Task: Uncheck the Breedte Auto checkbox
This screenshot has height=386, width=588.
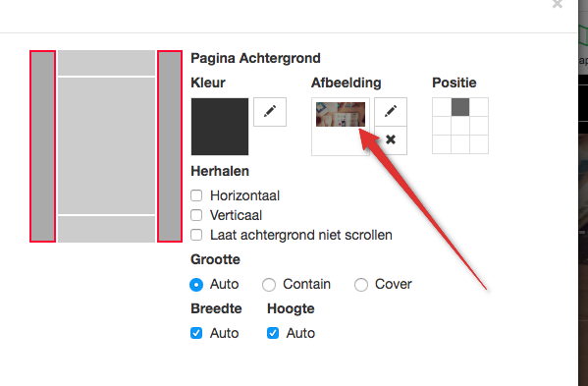Action: pos(196,333)
